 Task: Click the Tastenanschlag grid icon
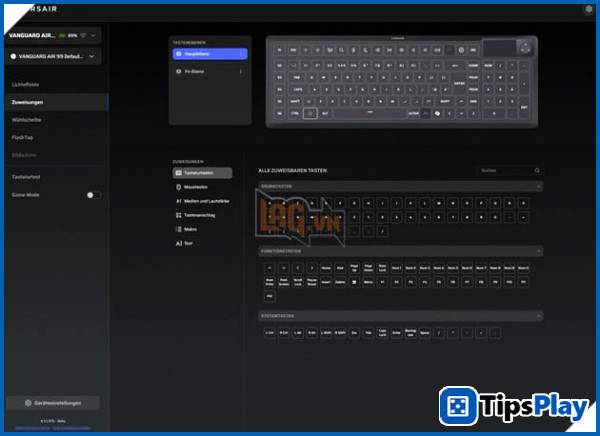(x=178, y=215)
